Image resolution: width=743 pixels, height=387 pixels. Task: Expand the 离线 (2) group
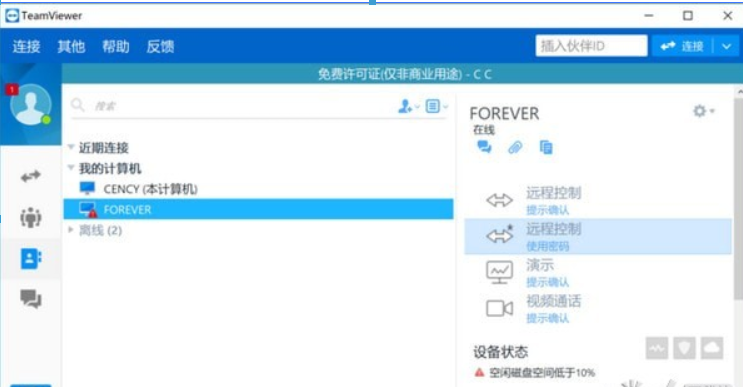coord(71,230)
